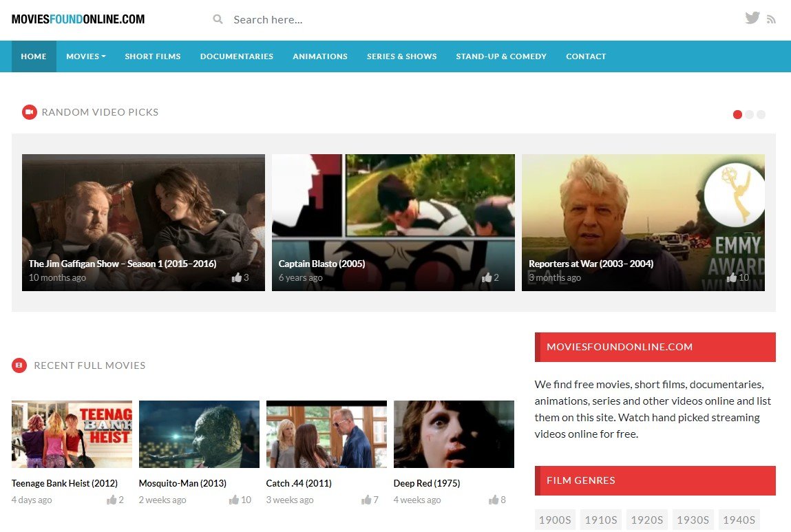Open Captain Blasto featured image
The width and height of the screenshot is (791, 532).
(x=394, y=222)
